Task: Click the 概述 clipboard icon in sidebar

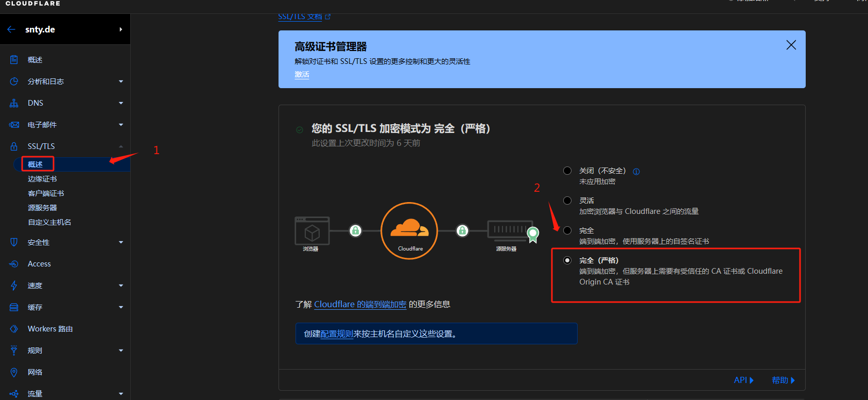Action: [x=14, y=60]
